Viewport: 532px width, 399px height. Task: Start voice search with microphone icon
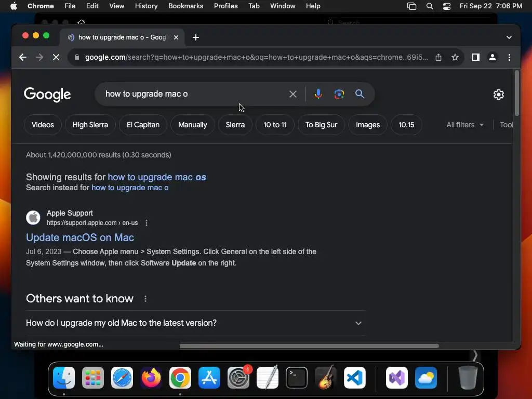pyautogui.click(x=318, y=94)
